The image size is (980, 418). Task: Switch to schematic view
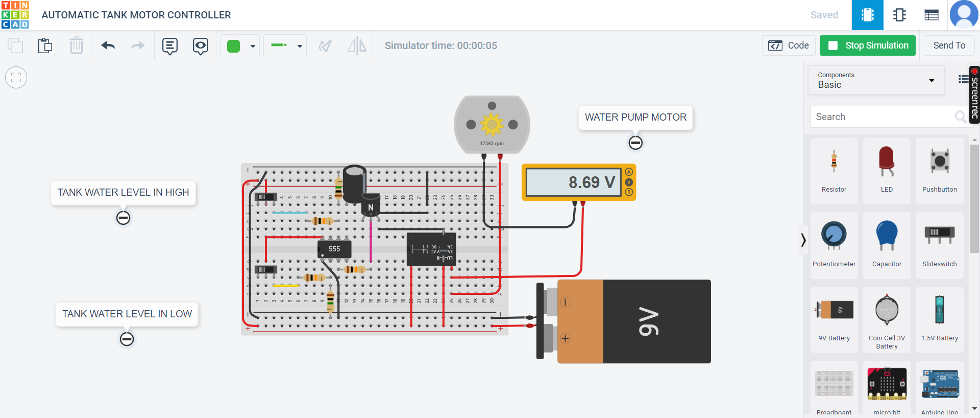tap(899, 15)
